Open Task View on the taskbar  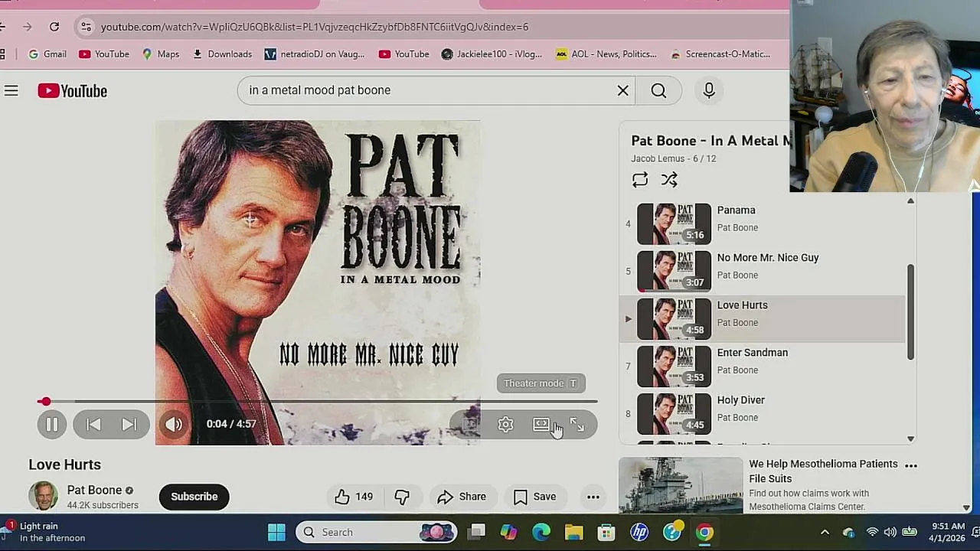(x=478, y=532)
